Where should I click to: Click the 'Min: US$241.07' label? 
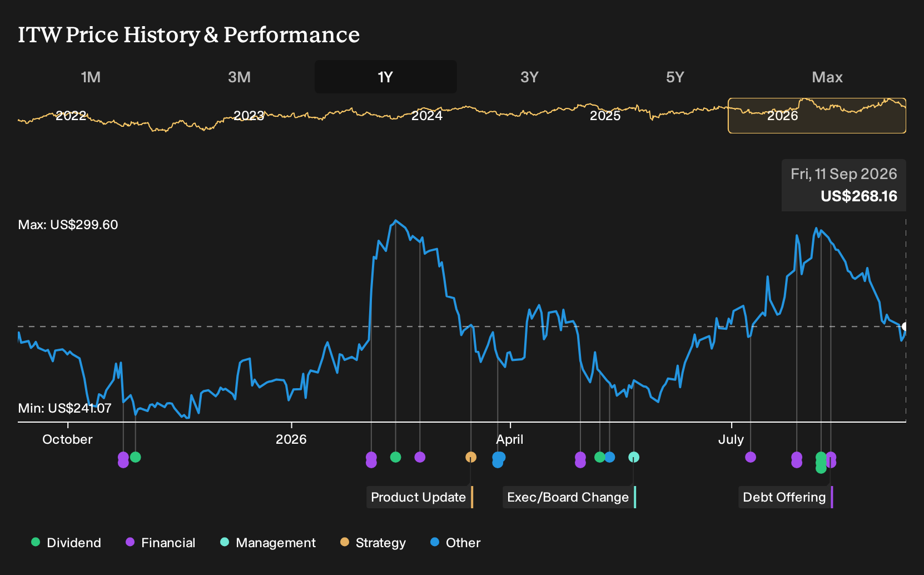click(x=64, y=408)
